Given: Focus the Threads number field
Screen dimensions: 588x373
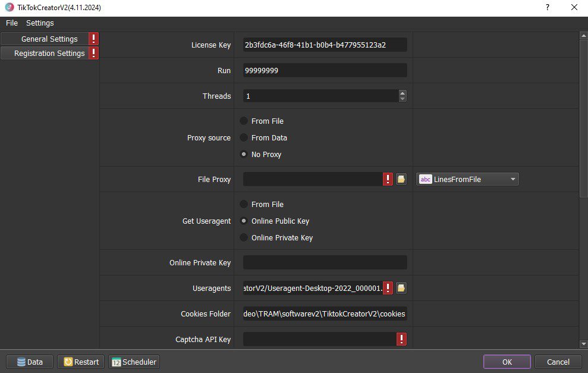Looking at the screenshot, I should [x=321, y=96].
